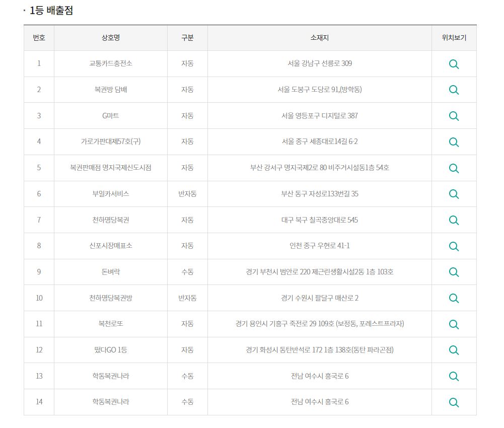Open location view for 신포시장매표소
Screen dimensions: 504x428
click(454, 246)
